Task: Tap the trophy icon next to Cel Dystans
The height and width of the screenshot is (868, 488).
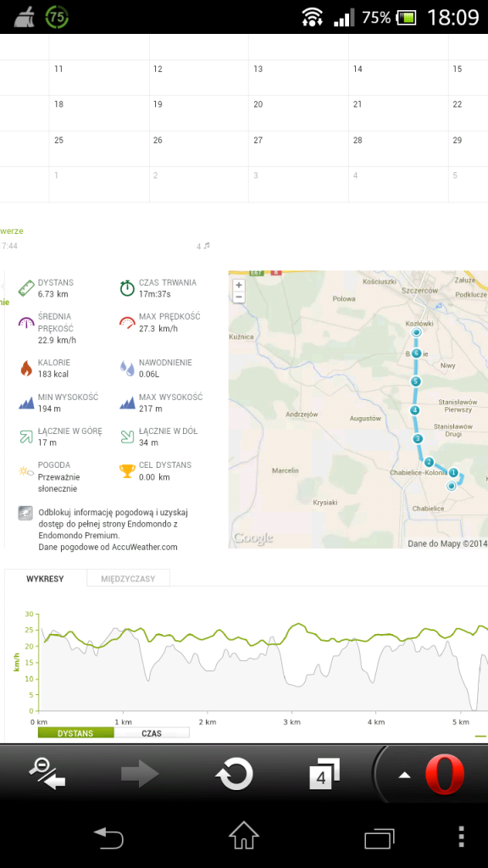Action: point(127,471)
